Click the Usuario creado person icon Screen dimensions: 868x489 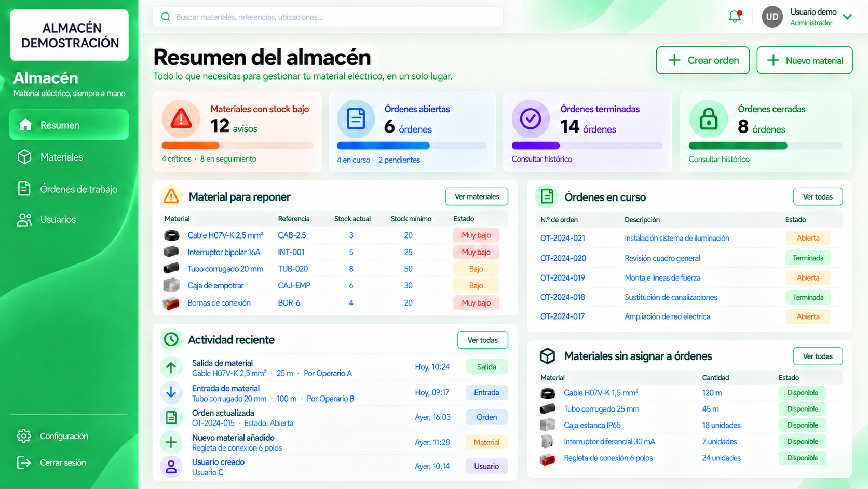coord(171,467)
